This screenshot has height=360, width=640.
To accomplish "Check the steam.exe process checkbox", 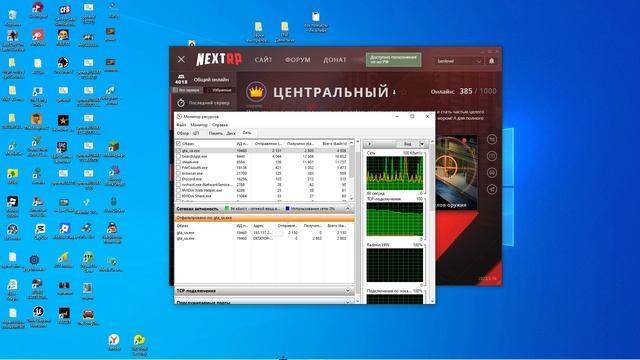I will click(x=178, y=162).
